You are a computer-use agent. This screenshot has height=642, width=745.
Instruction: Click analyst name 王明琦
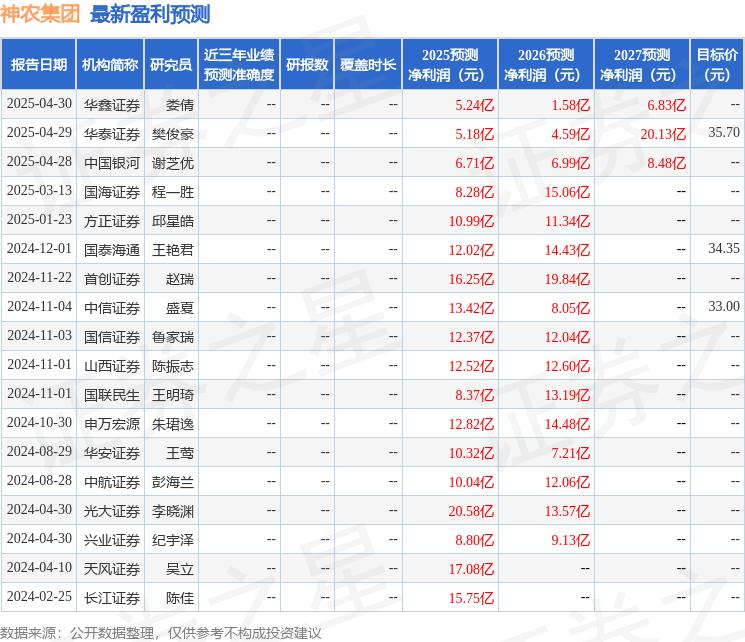coord(173,395)
